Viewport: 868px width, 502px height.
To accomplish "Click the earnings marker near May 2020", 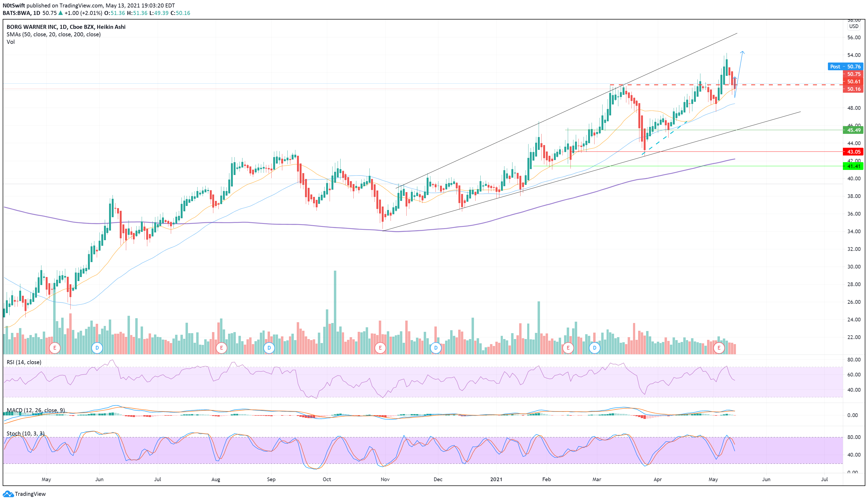I will coord(55,348).
